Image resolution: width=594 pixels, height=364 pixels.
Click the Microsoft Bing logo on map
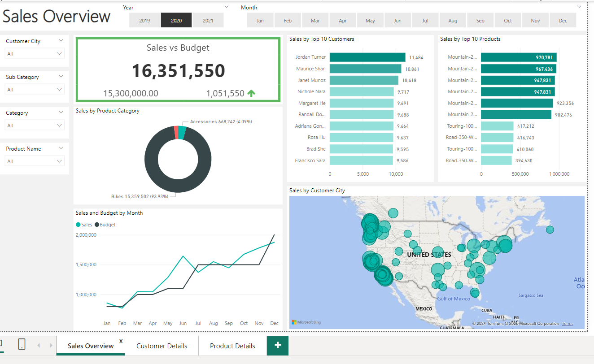(x=306, y=322)
